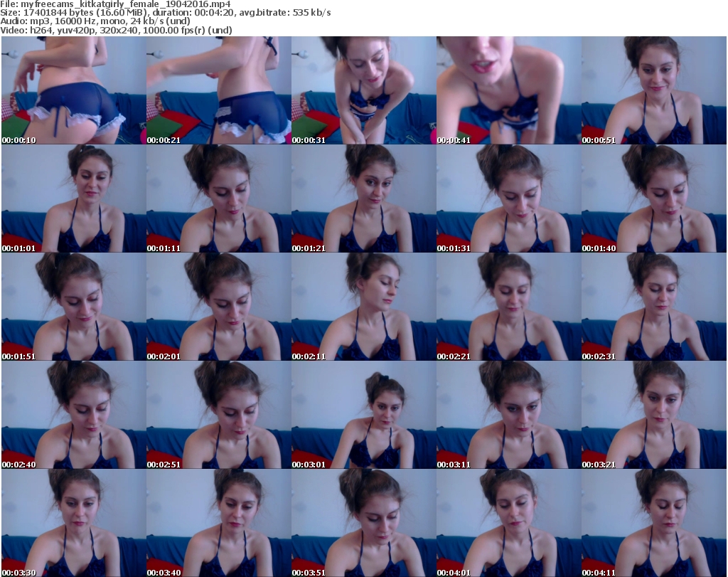Open the frame stamped 00:01:01
The image size is (728, 577).
pos(74,198)
